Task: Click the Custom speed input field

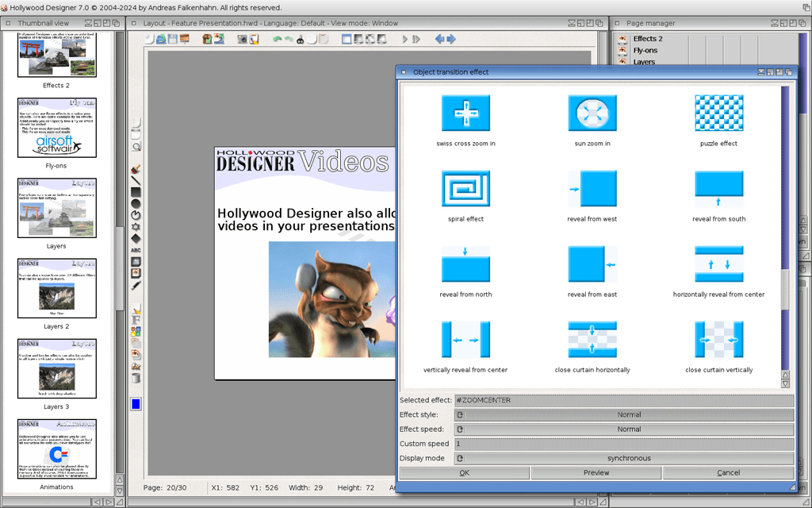Action: click(x=624, y=444)
